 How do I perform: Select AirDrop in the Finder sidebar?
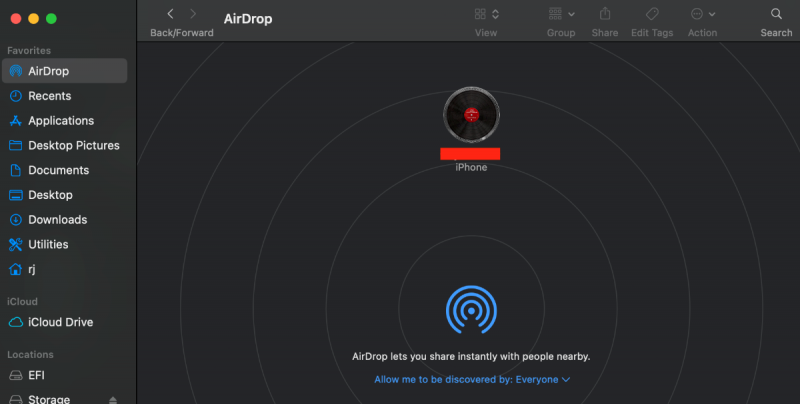point(64,71)
